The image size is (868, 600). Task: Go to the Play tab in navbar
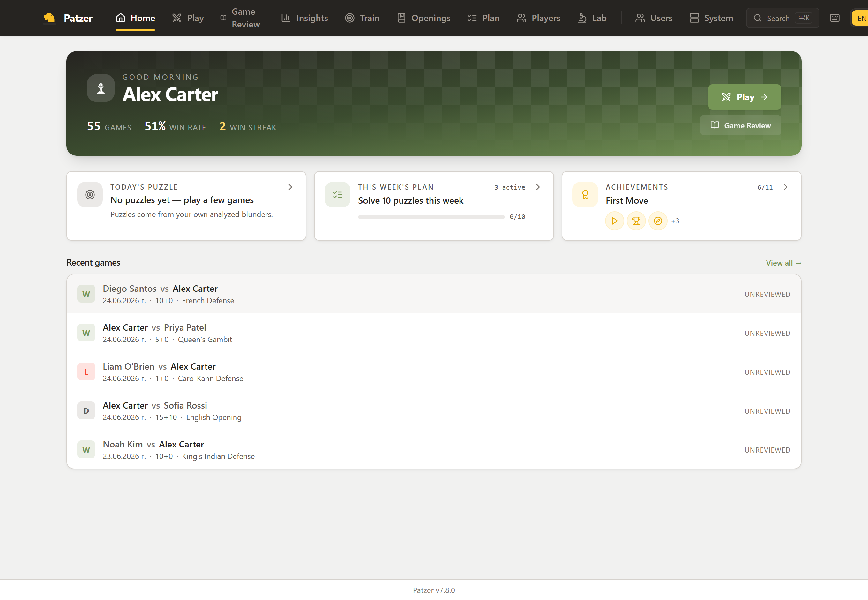pos(188,18)
